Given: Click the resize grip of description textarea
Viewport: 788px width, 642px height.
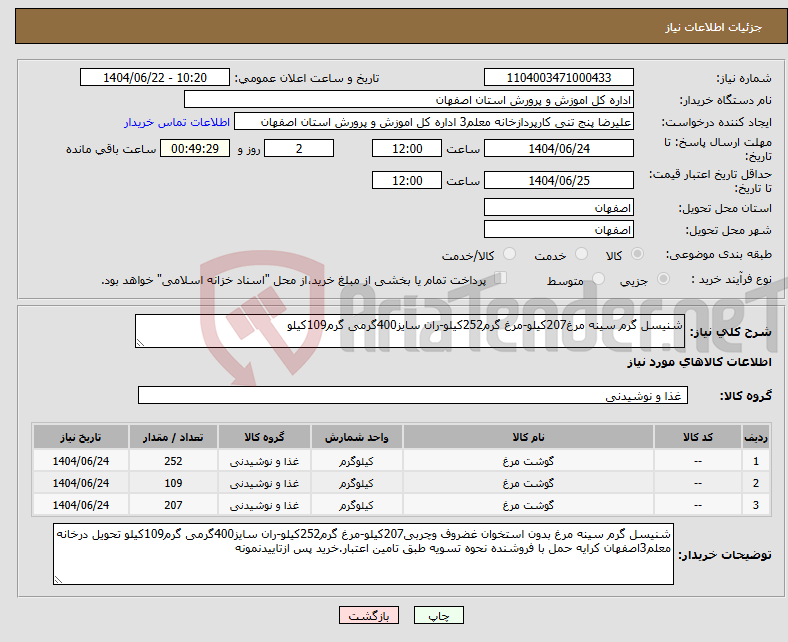Looking at the screenshot, I should coord(140,343).
